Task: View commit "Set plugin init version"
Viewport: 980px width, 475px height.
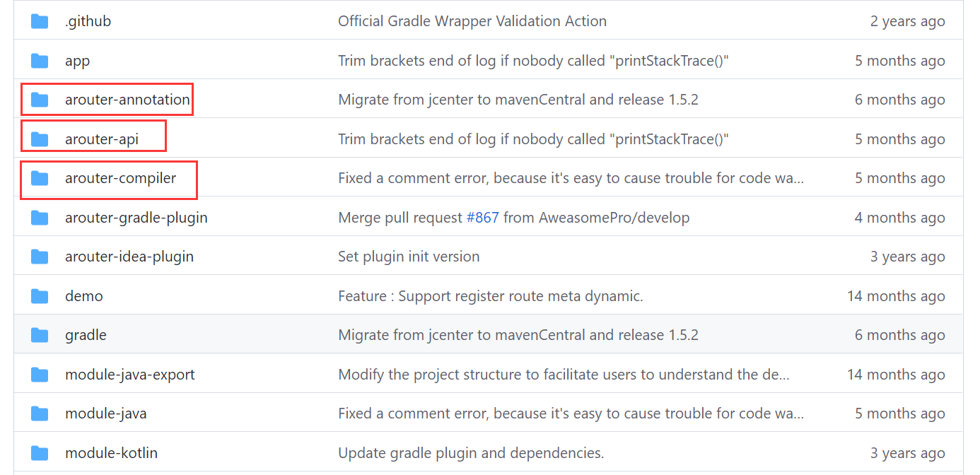Action: [409, 257]
